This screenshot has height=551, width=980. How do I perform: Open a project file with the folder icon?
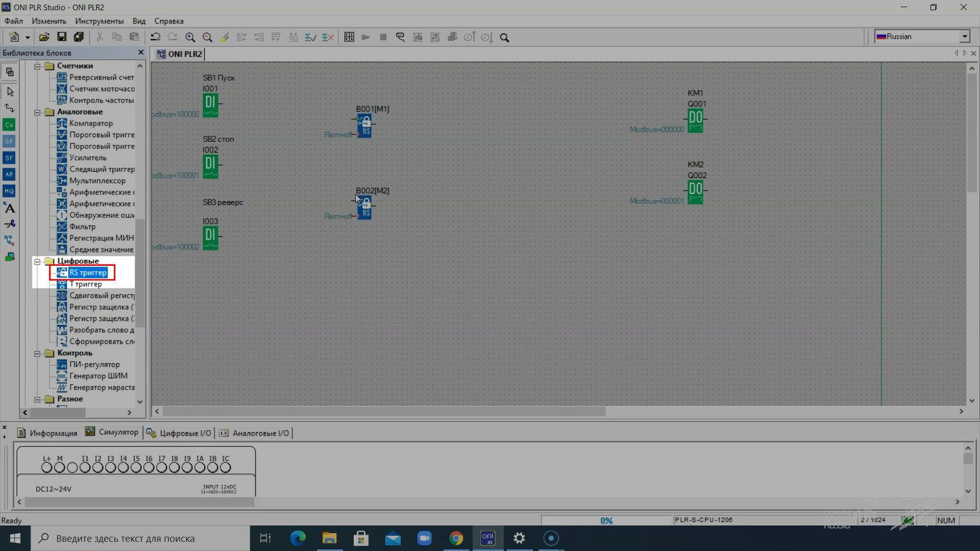click(x=44, y=37)
